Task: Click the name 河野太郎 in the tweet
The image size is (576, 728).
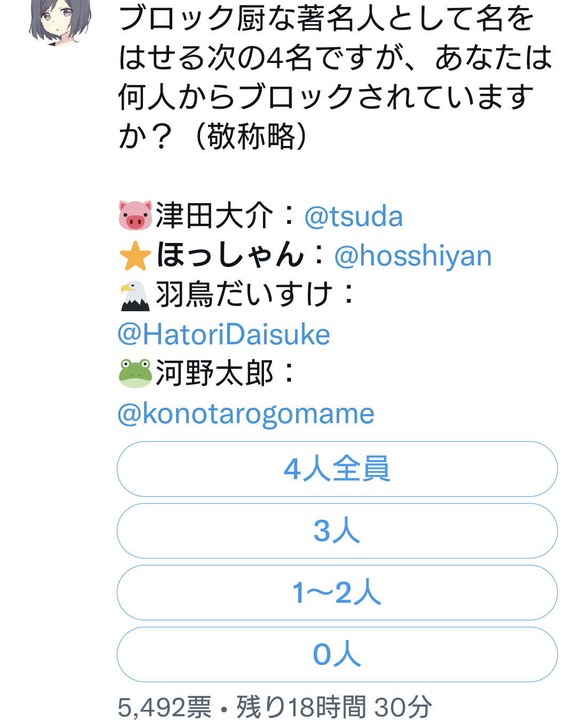Action: point(215,373)
